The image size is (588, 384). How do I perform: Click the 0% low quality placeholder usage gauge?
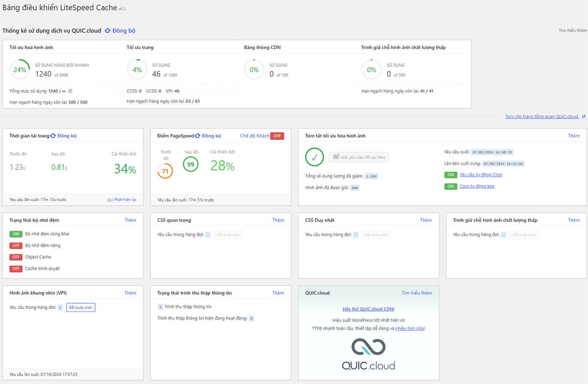pos(371,70)
